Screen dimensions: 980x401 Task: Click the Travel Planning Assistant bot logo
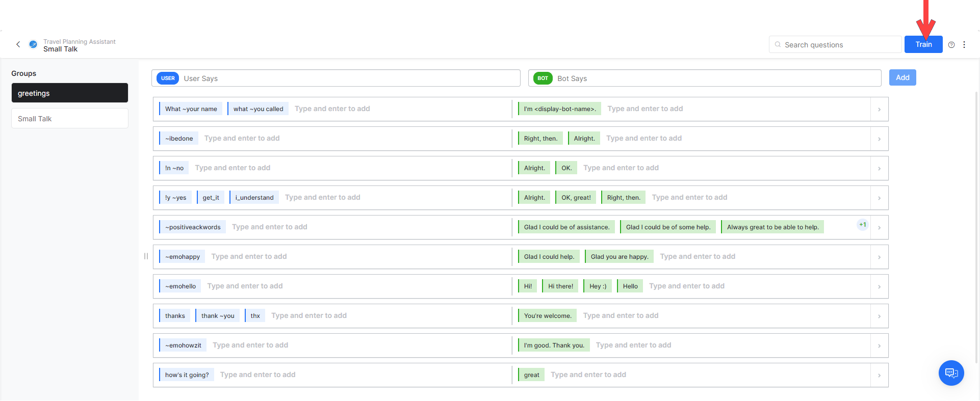[x=33, y=45]
